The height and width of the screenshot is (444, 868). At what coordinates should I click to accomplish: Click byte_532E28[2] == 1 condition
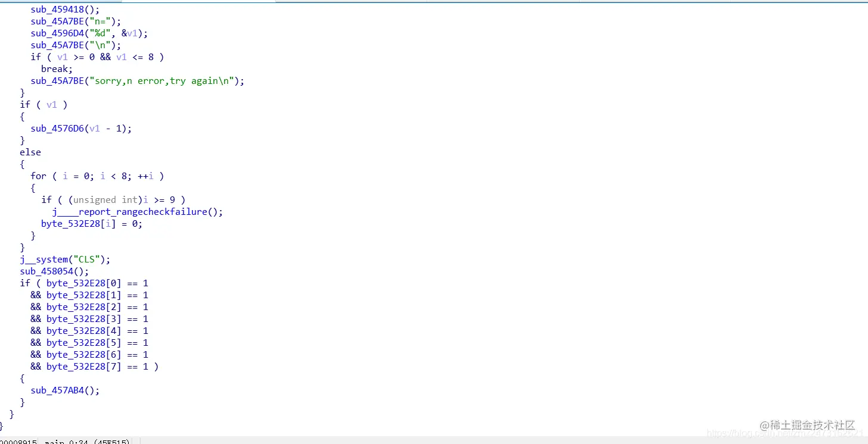tap(97, 307)
